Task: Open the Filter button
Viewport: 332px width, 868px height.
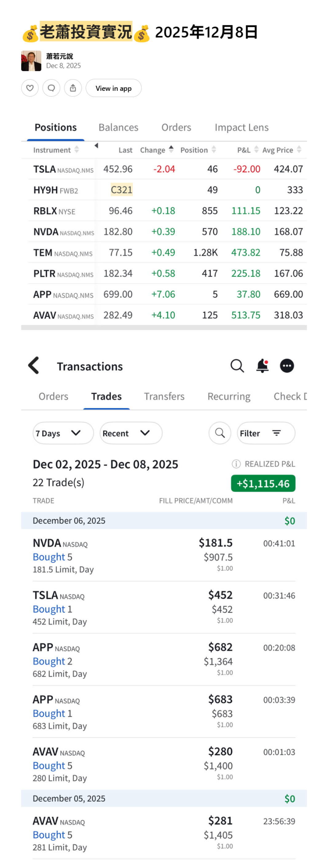Action: [x=266, y=433]
